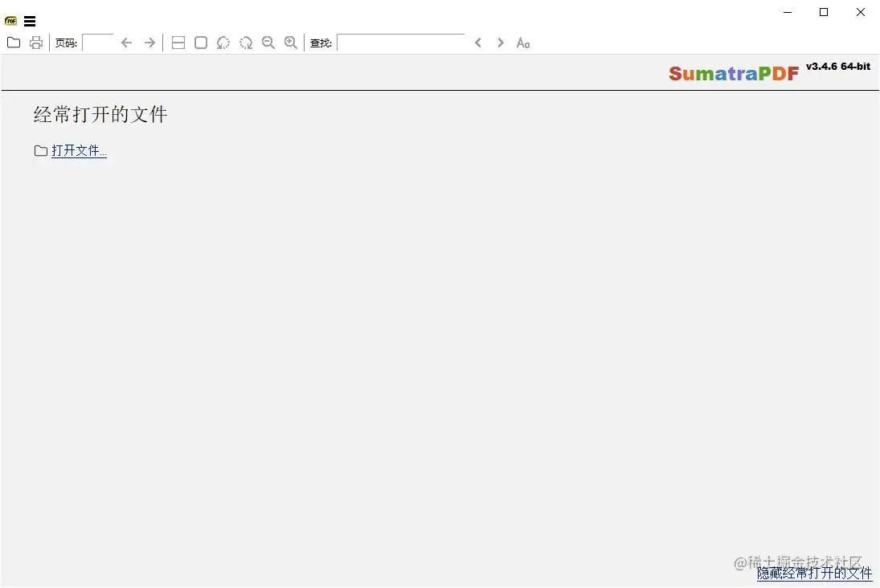The image size is (880, 588).
Task: Toggle match case Aa icon
Action: tap(523, 43)
